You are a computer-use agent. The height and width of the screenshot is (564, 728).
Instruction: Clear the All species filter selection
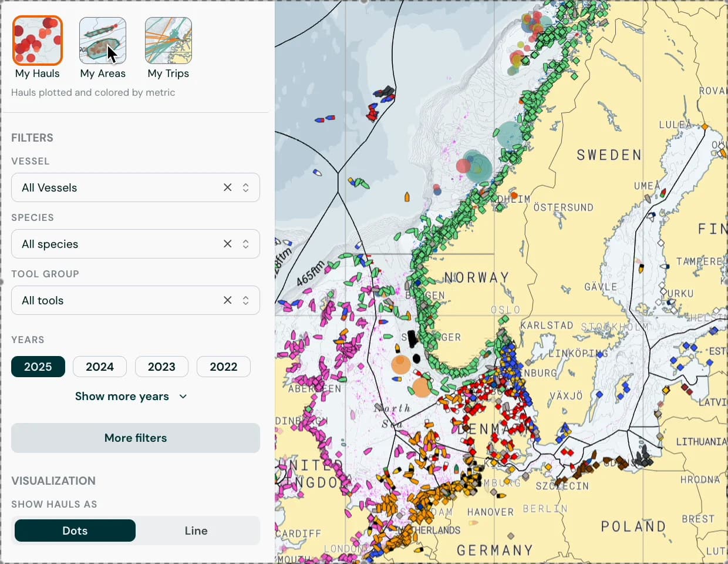(228, 244)
